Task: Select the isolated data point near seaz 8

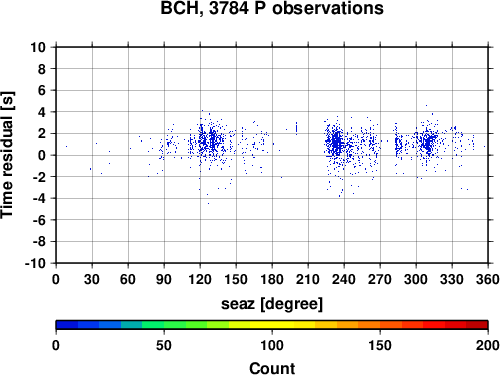Action: pyautogui.click(x=66, y=146)
